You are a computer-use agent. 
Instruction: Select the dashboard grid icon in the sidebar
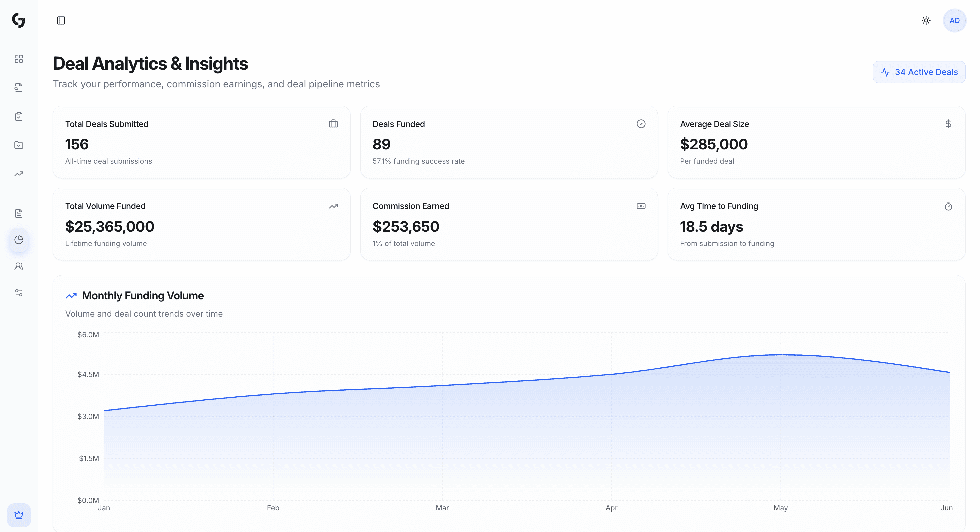click(x=19, y=59)
